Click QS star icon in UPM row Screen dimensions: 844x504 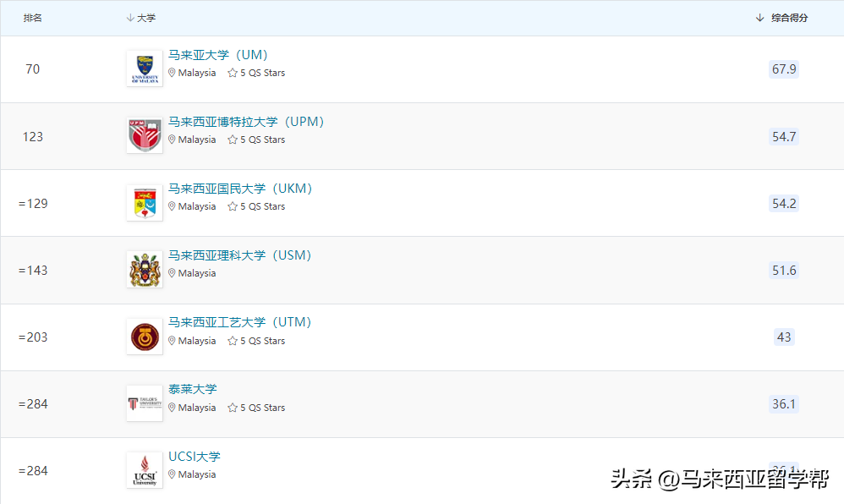coord(233,140)
